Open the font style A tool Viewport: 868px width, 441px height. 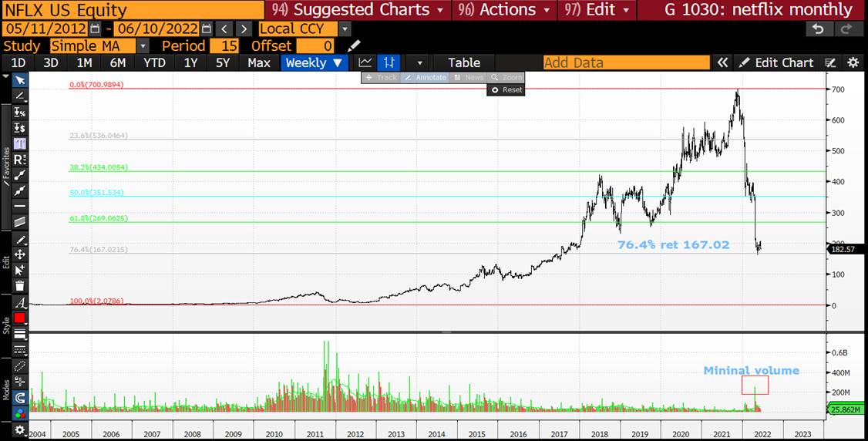[20, 303]
